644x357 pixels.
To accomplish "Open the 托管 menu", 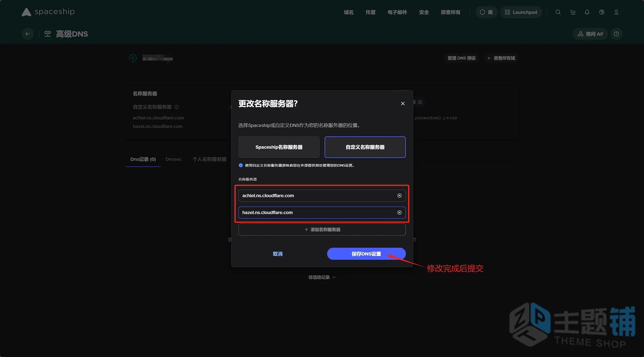I will (371, 12).
